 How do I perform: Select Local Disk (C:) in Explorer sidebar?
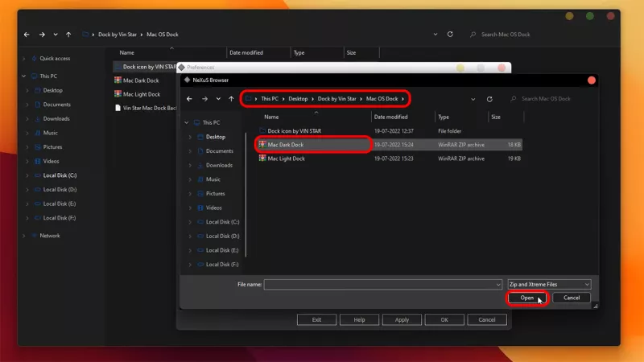click(60, 175)
